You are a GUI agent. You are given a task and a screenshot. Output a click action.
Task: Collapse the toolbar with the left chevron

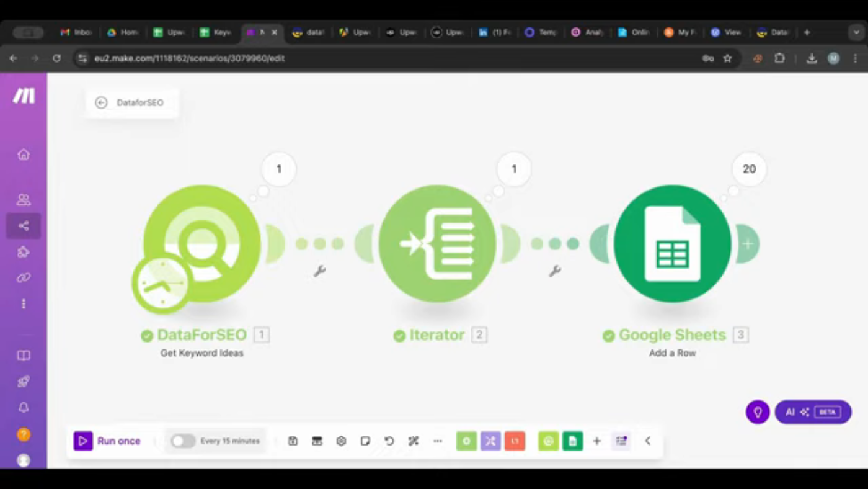(x=648, y=441)
